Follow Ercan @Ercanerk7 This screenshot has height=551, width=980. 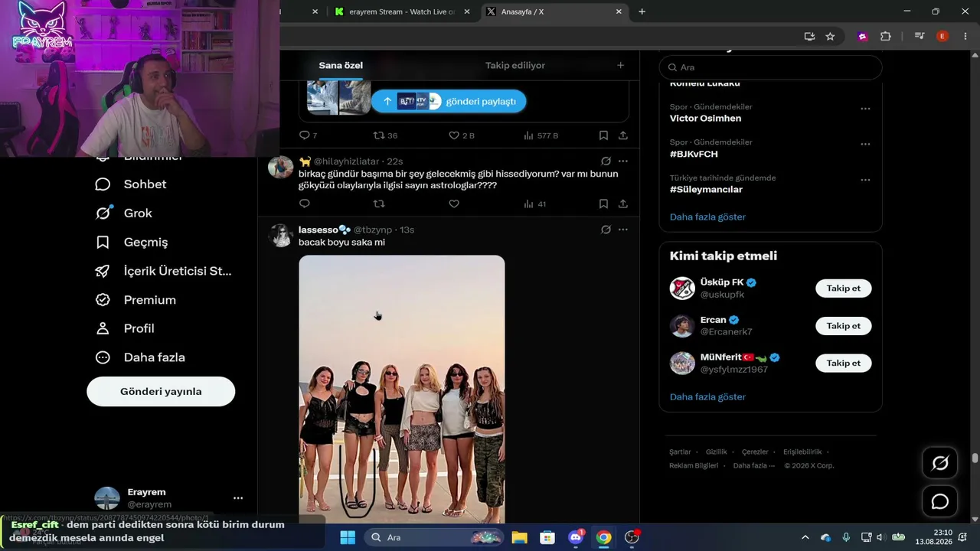844,326
